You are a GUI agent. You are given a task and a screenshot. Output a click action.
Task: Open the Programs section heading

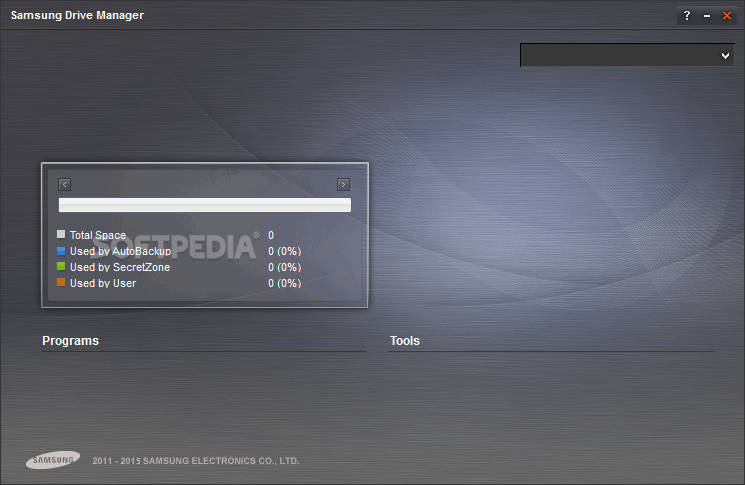point(70,341)
